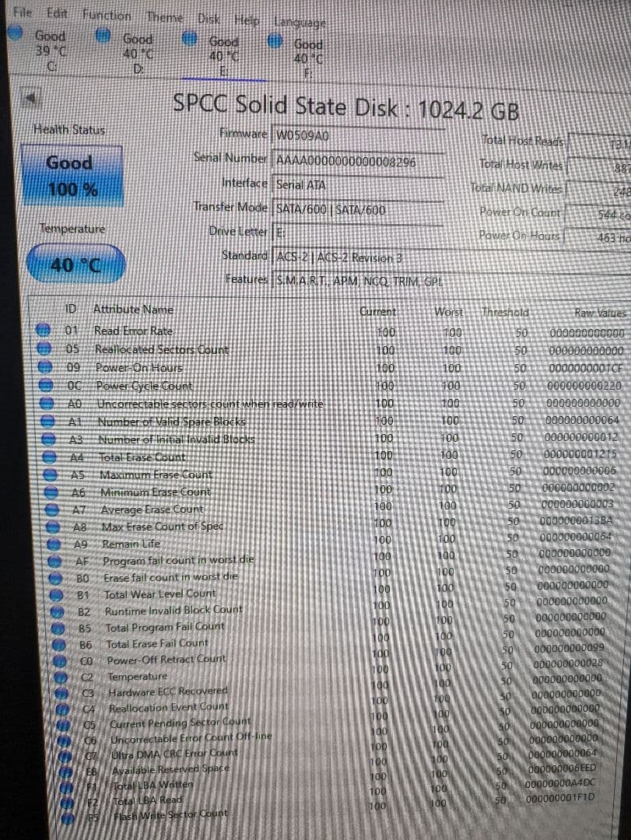The image size is (631, 840).
Task: Click the 40 °C temperature button
Action: tap(75, 263)
